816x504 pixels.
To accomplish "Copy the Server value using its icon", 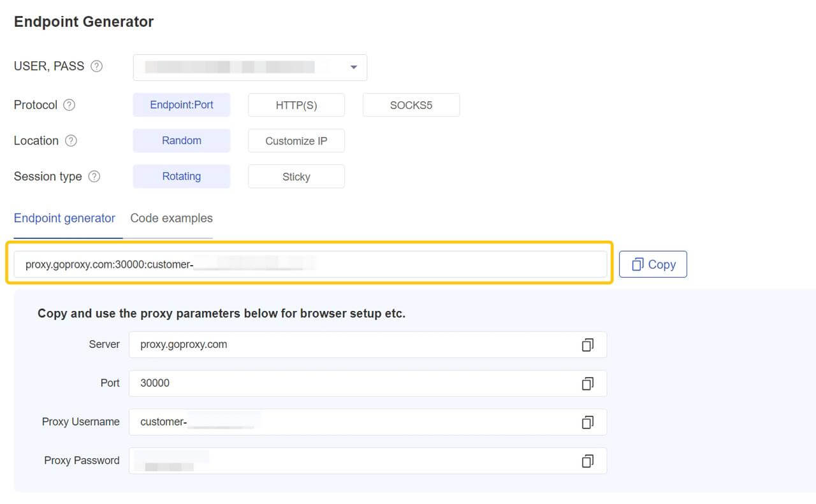I will [x=587, y=345].
